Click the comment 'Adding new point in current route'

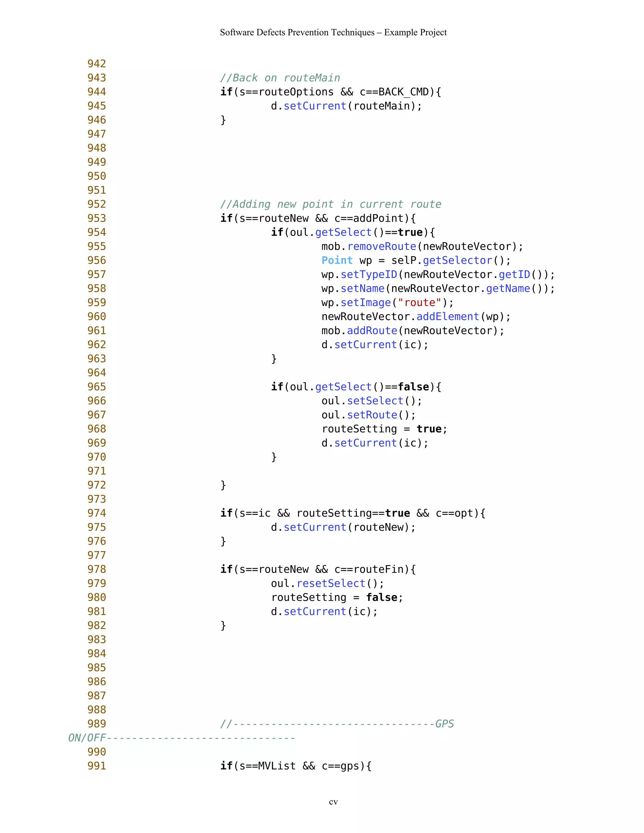(x=331, y=204)
